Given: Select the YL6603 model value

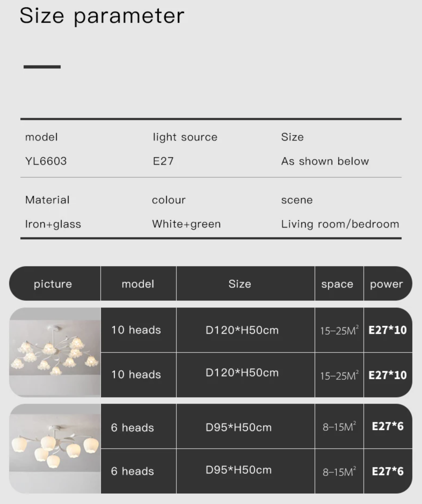Looking at the screenshot, I should pyautogui.click(x=46, y=161).
